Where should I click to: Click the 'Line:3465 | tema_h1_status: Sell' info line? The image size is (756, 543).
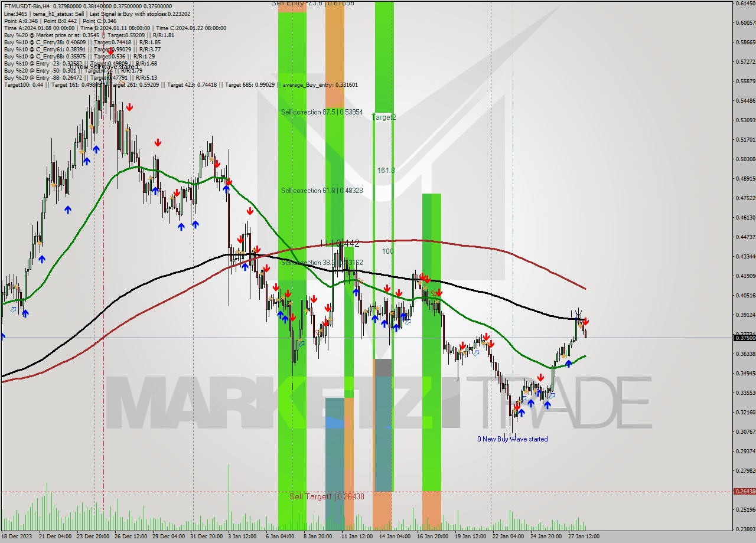coord(97,14)
